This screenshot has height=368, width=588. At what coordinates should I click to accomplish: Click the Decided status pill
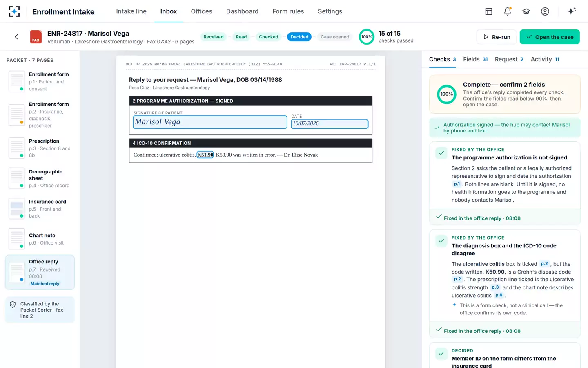click(299, 37)
